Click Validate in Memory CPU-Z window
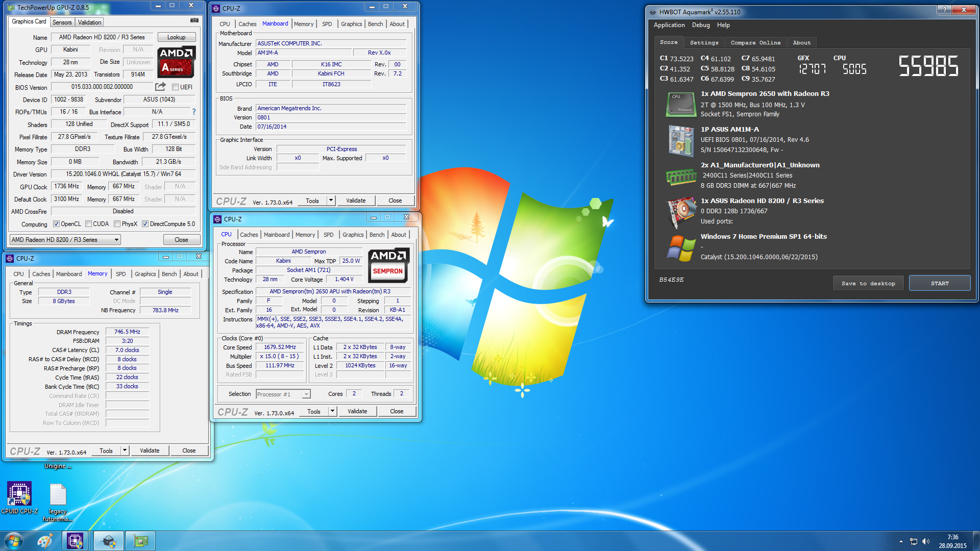Screen dimensions: 980x551 tap(150, 450)
